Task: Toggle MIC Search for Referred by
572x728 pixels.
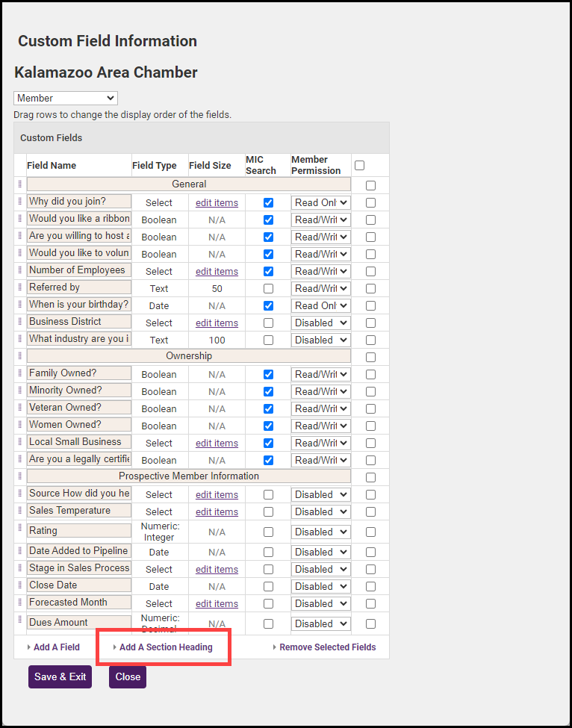Action: pyautogui.click(x=268, y=288)
